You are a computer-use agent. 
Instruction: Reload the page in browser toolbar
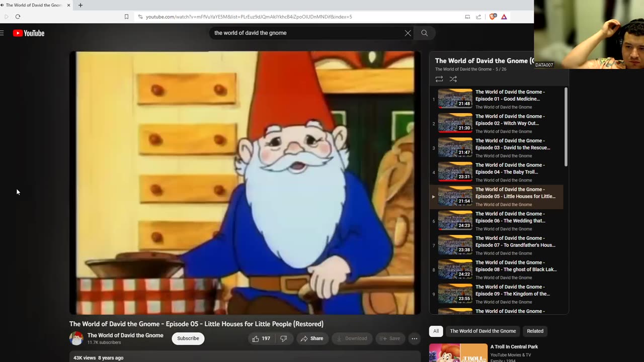[18, 17]
